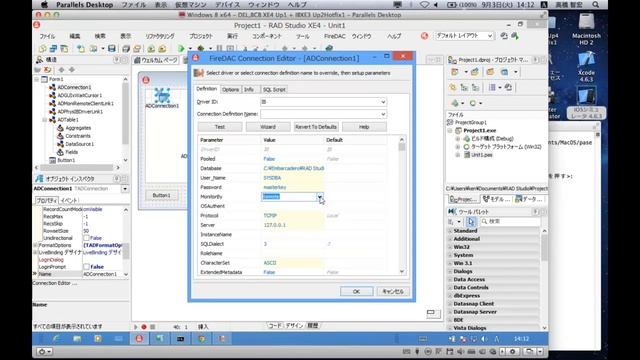
Task: Click the Xcode 4.6.3 desktop icon
Action: click(586, 67)
